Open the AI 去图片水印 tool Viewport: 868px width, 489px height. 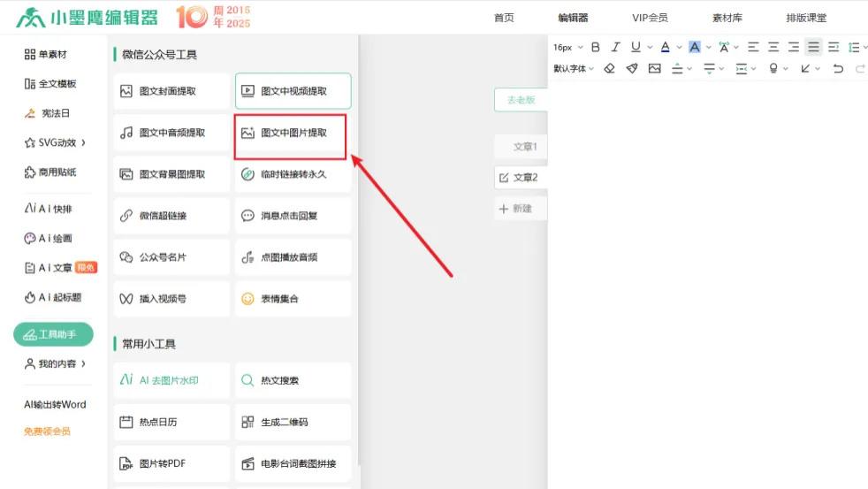click(x=171, y=380)
